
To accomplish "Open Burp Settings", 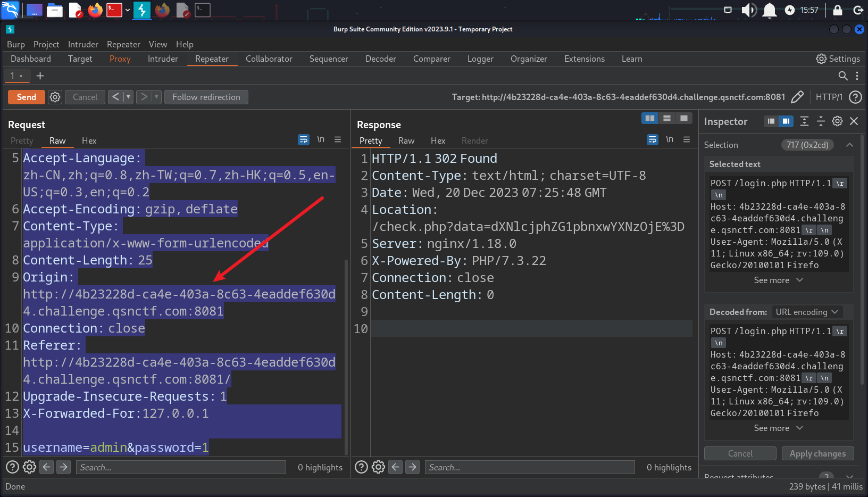I will point(838,59).
